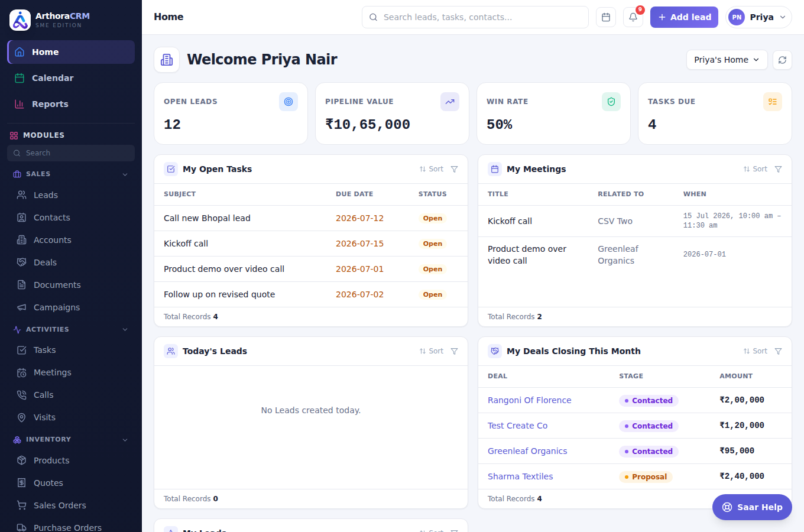Filter the Today's Leads widget

click(455, 351)
